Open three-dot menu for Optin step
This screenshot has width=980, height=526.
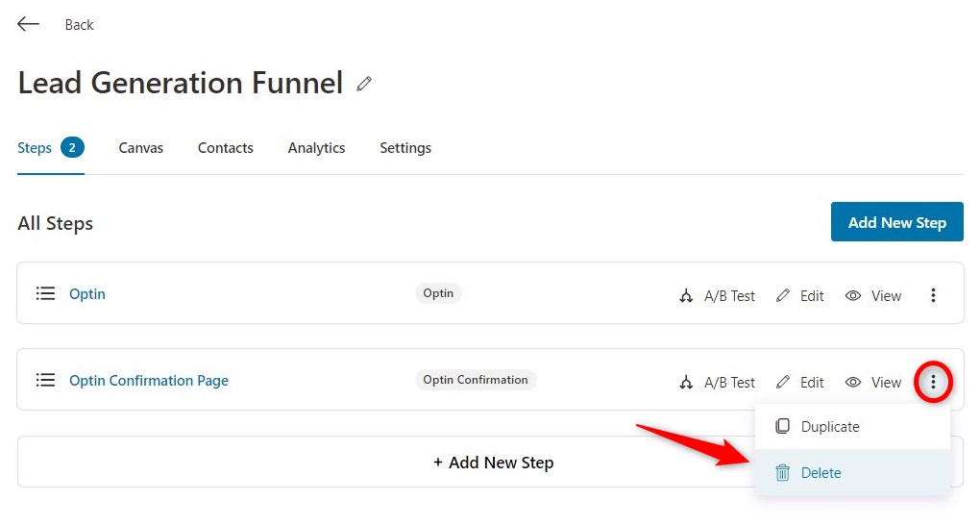coord(933,295)
